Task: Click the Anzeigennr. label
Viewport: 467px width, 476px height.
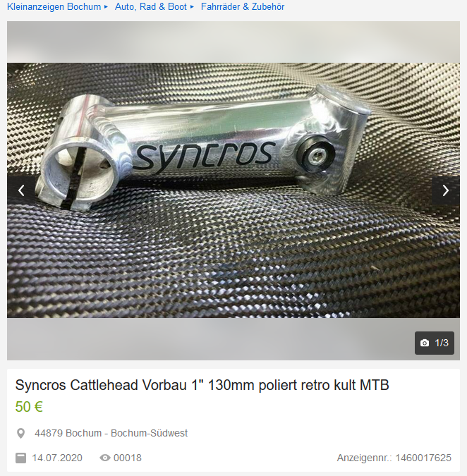Action: (365, 458)
